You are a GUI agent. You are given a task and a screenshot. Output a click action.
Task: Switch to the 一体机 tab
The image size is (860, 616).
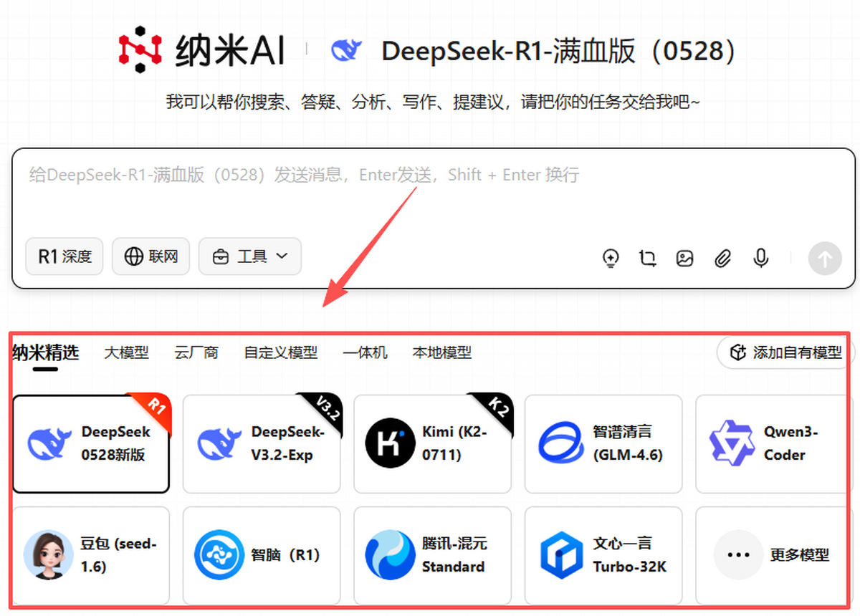[x=365, y=352]
